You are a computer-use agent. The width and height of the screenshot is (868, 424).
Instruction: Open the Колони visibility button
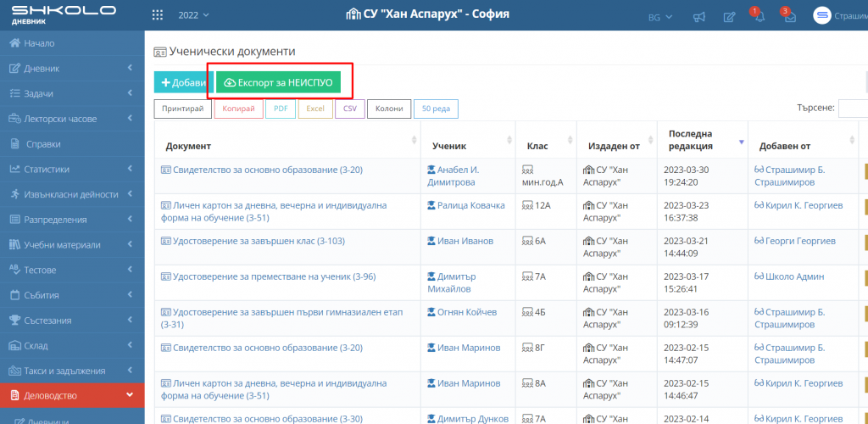[389, 109]
